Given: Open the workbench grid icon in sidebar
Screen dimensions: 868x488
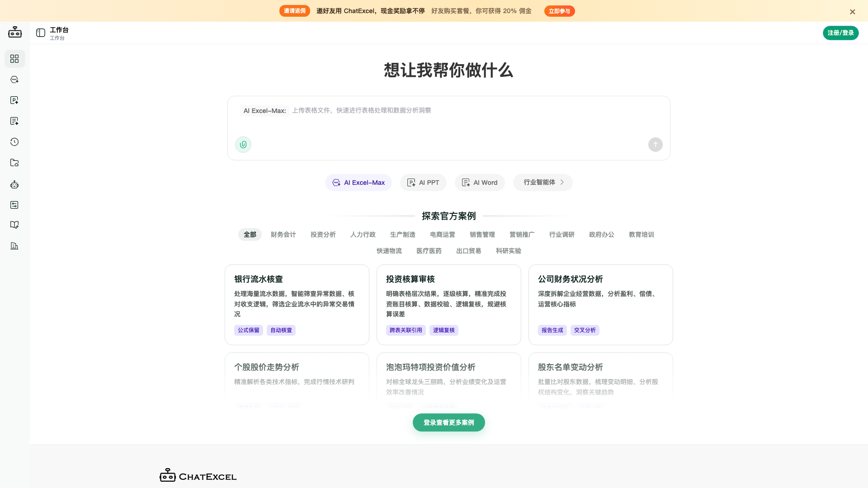Looking at the screenshot, I should click(x=14, y=59).
